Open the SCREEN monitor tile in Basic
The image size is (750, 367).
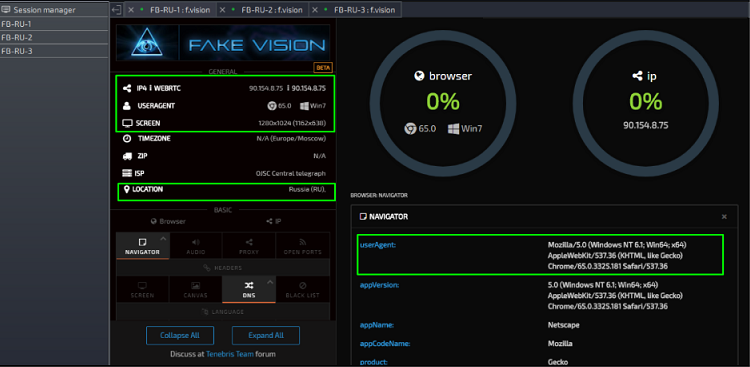coord(143,289)
